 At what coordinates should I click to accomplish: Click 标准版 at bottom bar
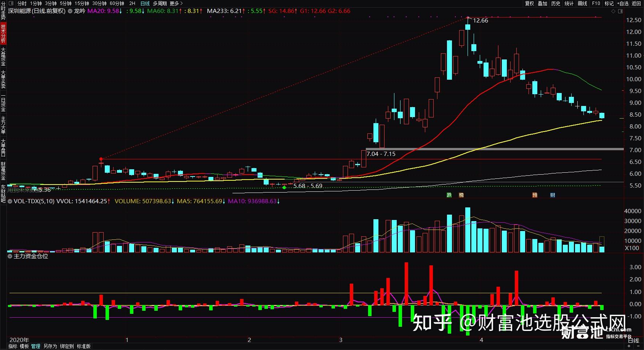tap(84, 346)
